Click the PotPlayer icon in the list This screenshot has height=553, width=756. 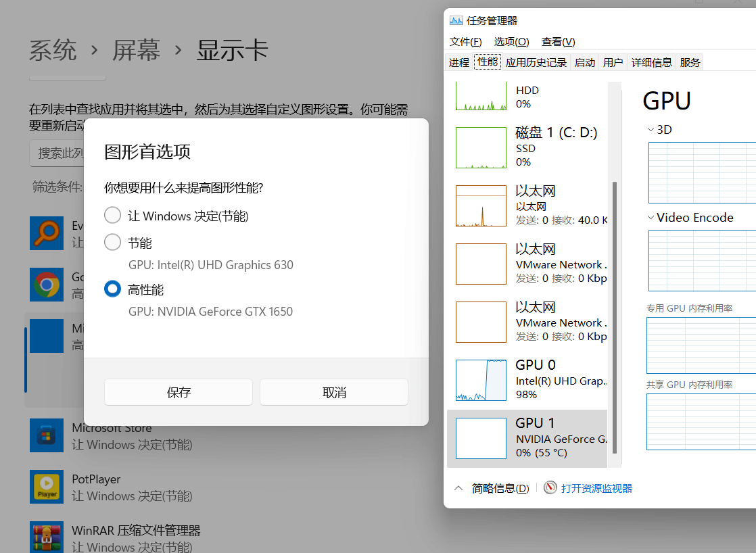pos(47,487)
